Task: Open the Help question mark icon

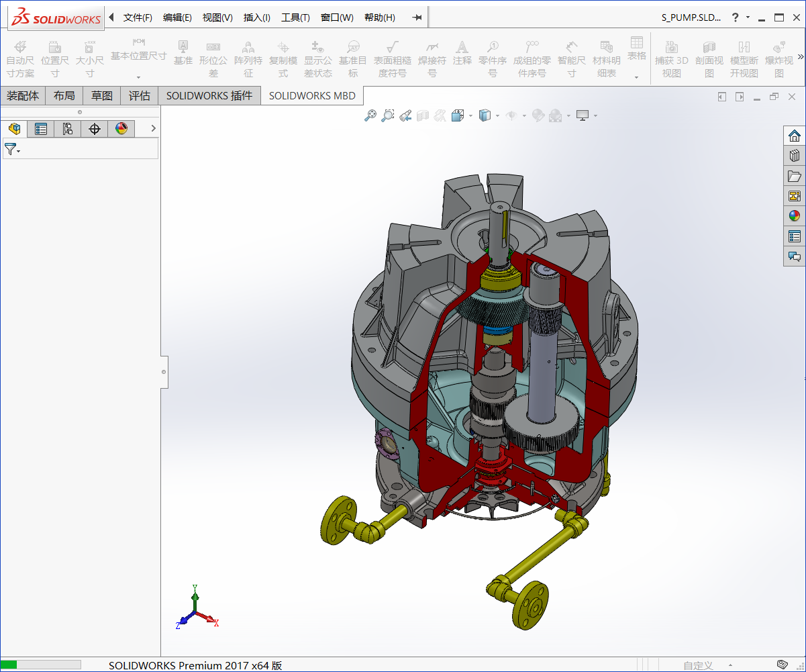Action: pyautogui.click(x=735, y=17)
